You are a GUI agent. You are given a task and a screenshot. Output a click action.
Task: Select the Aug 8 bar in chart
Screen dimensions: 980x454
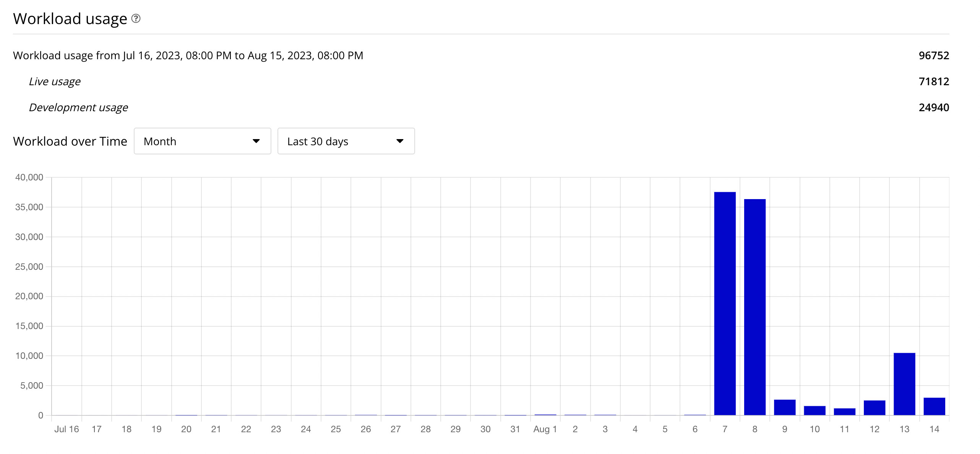click(x=755, y=307)
